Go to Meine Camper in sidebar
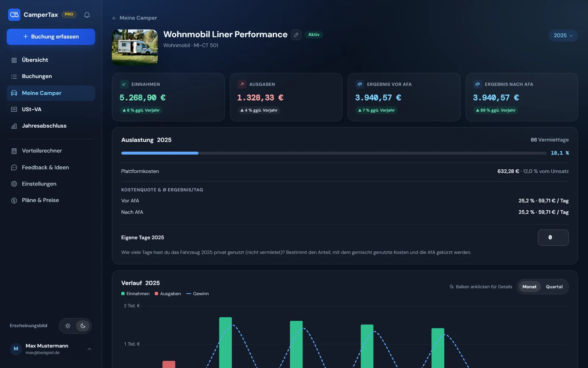Screen dimensions: 588x368 51,93
